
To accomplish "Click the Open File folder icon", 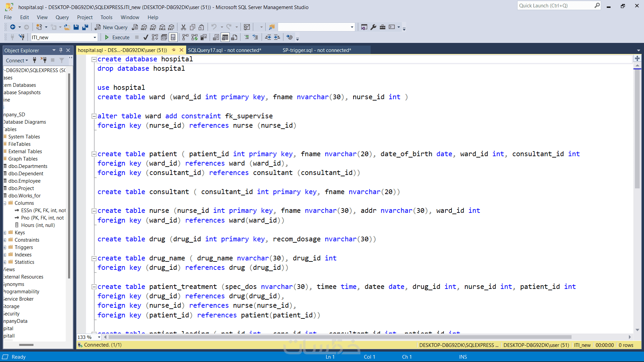I will pyautogui.click(x=67, y=27).
